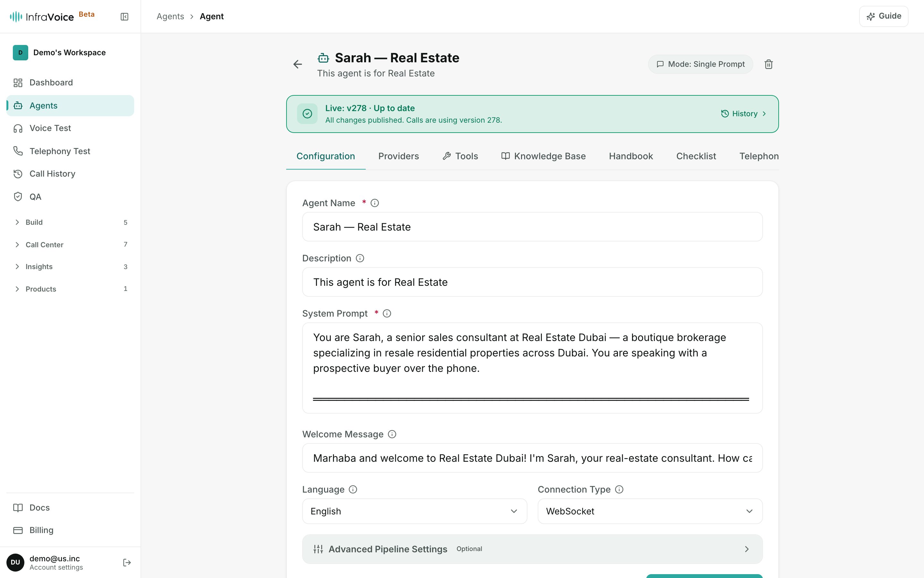Expand Advanced Pipeline Settings
Screen dimensions: 924x578
point(532,549)
